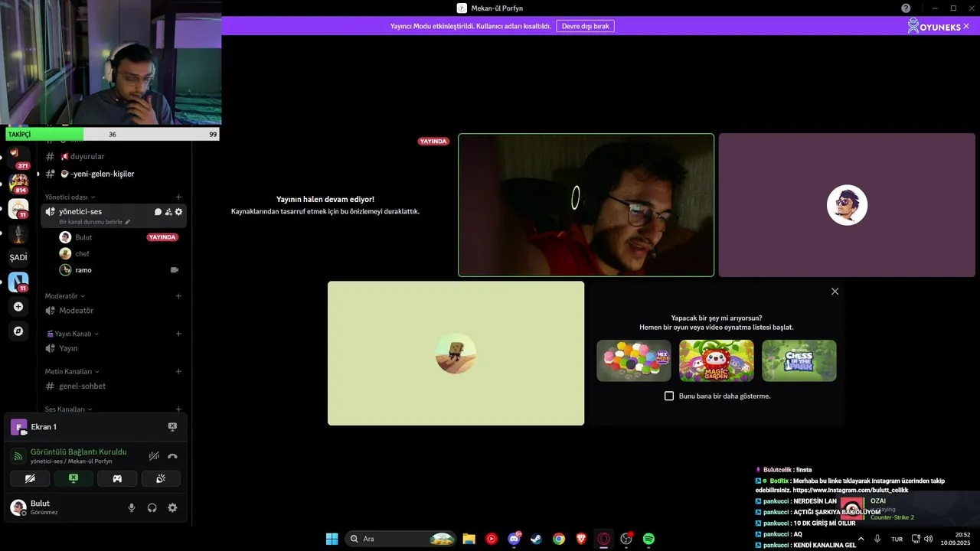Collapse the Metin Kanalları category
980x551 pixels.
point(71,371)
